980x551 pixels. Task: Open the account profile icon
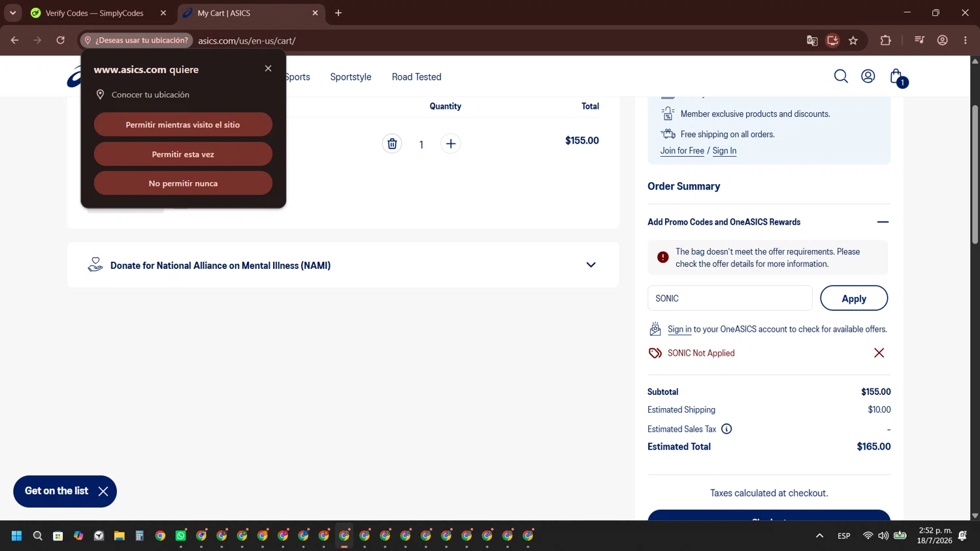tap(868, 76)
